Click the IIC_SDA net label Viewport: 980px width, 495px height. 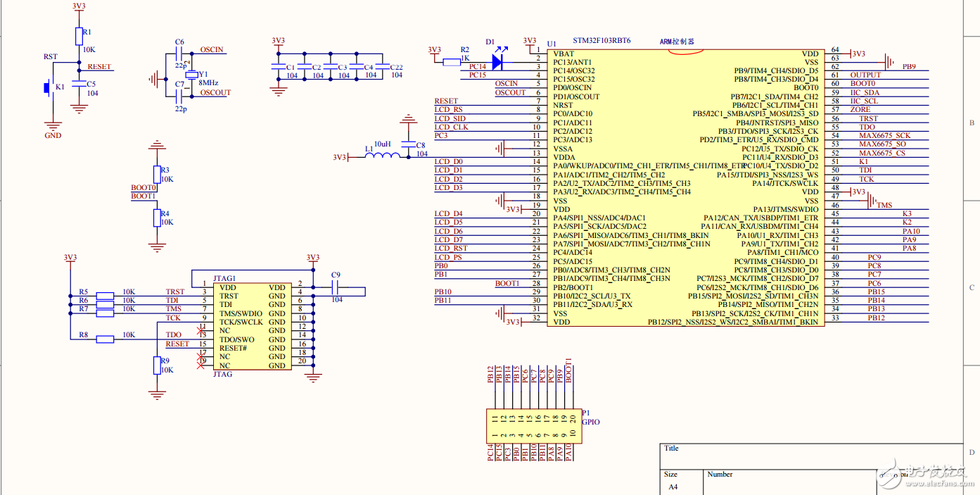865,92
